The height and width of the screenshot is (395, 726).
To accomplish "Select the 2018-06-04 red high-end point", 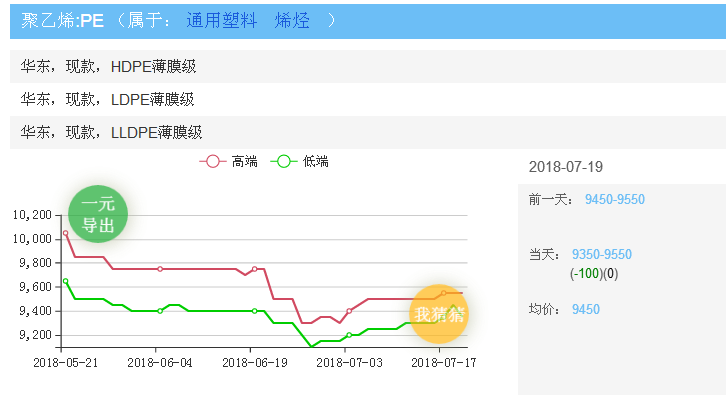I will point(160,269).
